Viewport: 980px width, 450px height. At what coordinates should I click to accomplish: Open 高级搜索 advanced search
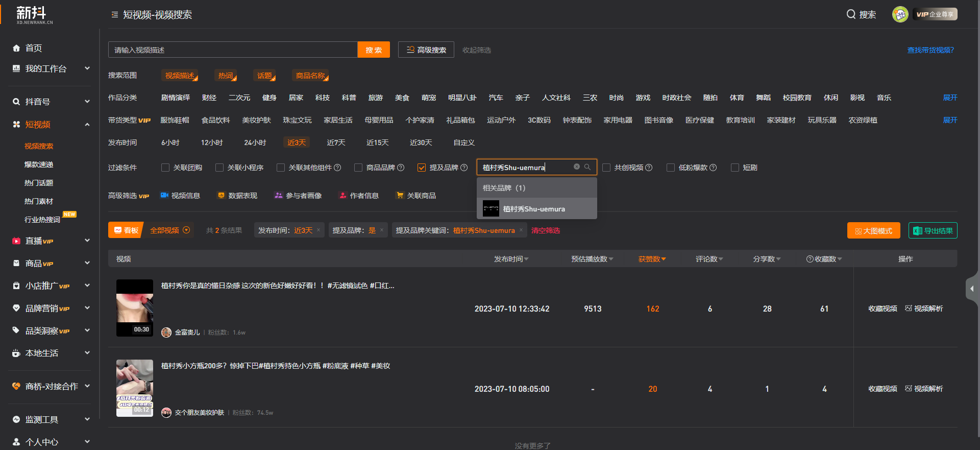426,50
